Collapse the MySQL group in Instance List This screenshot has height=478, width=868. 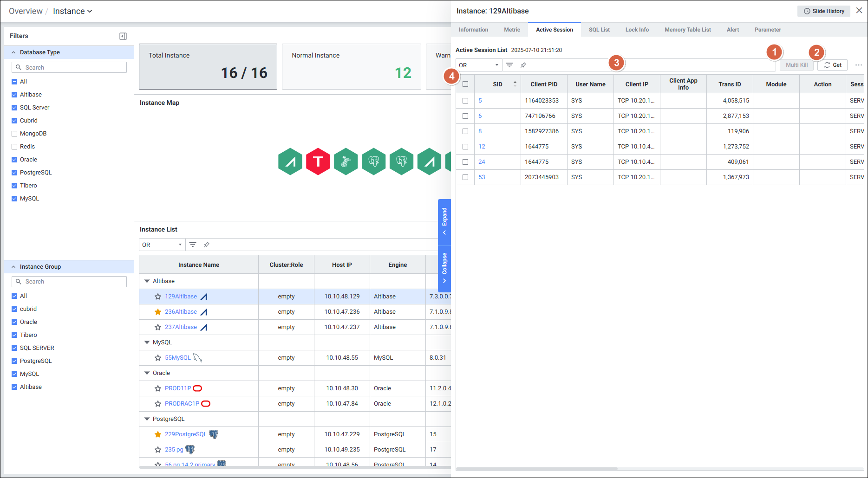147,342
